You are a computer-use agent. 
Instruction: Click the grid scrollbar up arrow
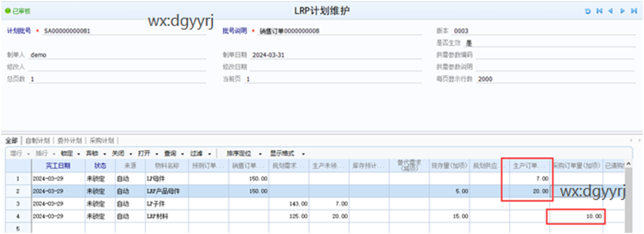pos(628,164)
